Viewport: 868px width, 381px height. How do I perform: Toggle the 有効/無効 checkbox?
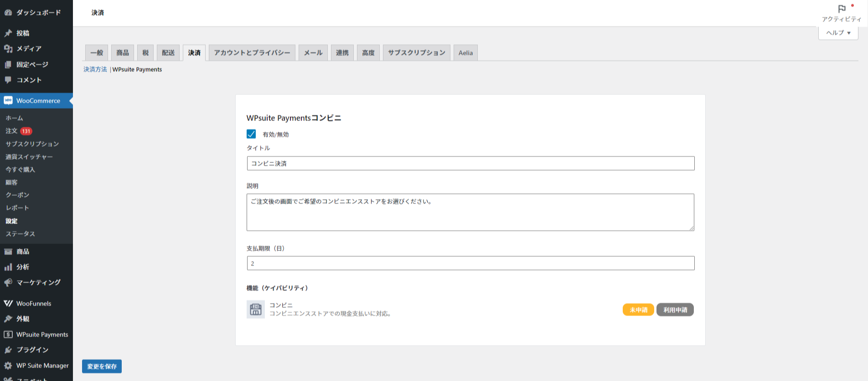pos(251,134)
